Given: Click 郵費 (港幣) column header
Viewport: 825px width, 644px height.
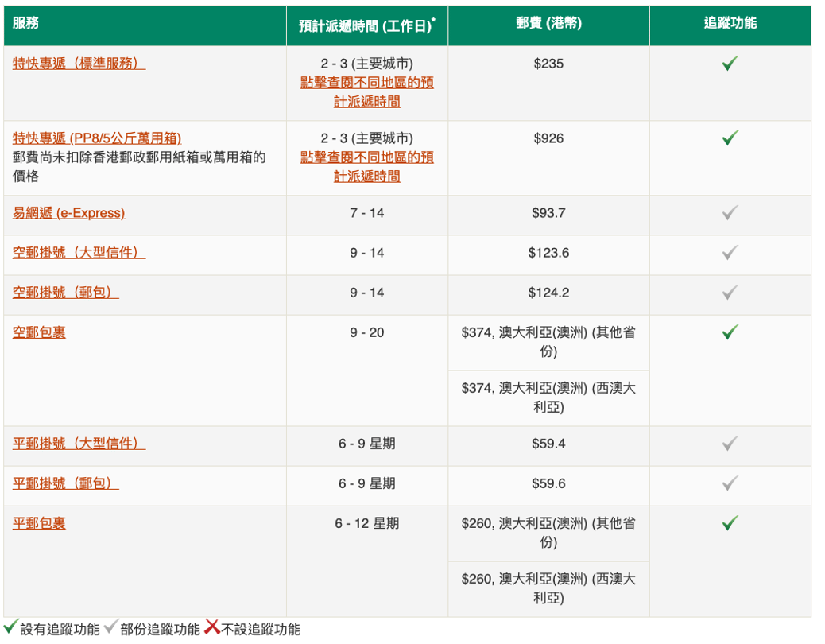Looking at the screenshot, I should (x=548, y=24).
